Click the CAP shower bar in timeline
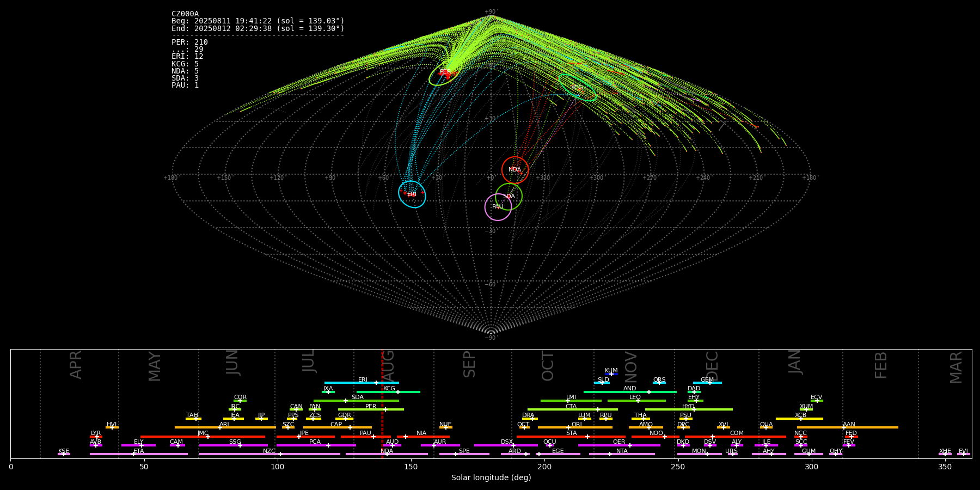The width and height of the screenshot is (980, 490). pyautogui.click(x=337, y=427)
